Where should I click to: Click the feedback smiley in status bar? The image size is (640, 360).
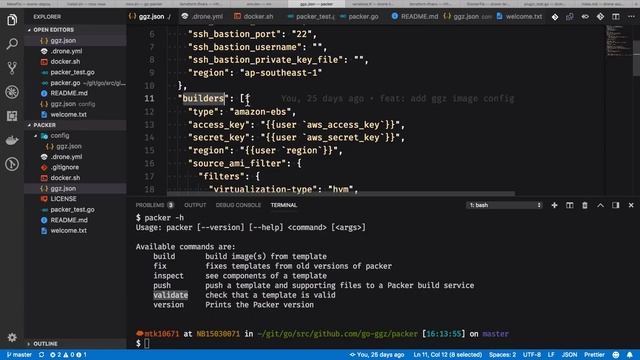pyautogui.click(x=616, y=355)
